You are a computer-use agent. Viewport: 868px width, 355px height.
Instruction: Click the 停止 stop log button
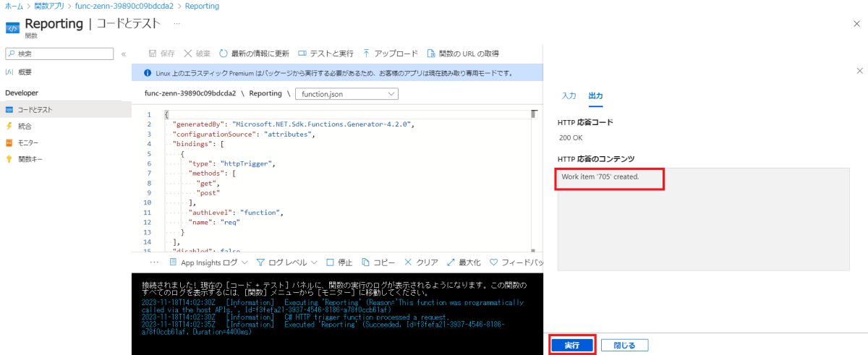tap(339, 262)
